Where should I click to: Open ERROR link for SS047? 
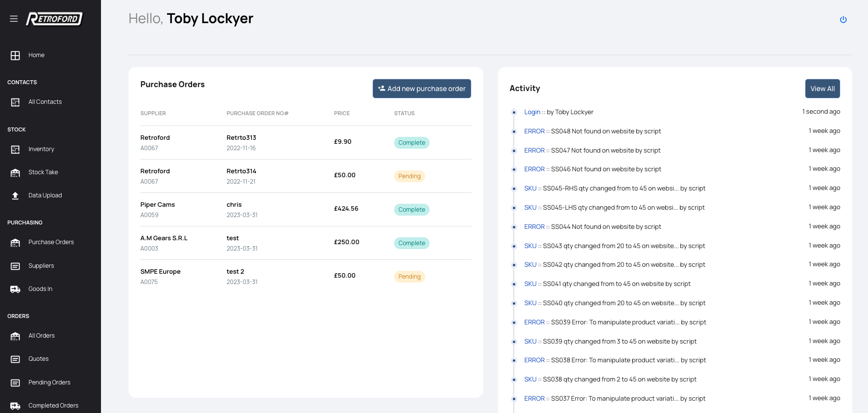pyautogui.click(x=534, y=151)
